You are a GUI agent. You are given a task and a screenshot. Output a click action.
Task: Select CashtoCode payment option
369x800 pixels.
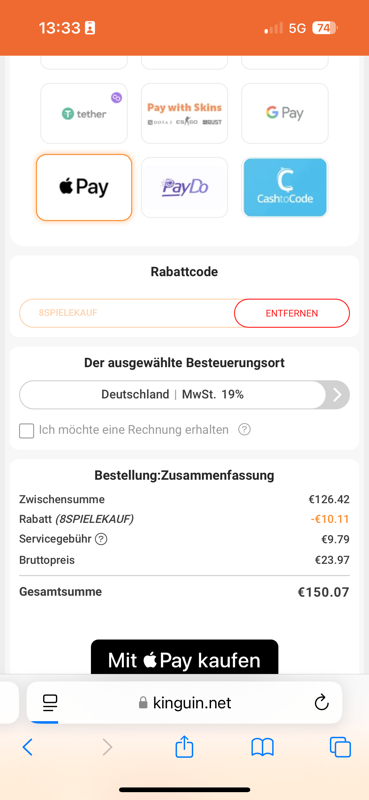285,188
